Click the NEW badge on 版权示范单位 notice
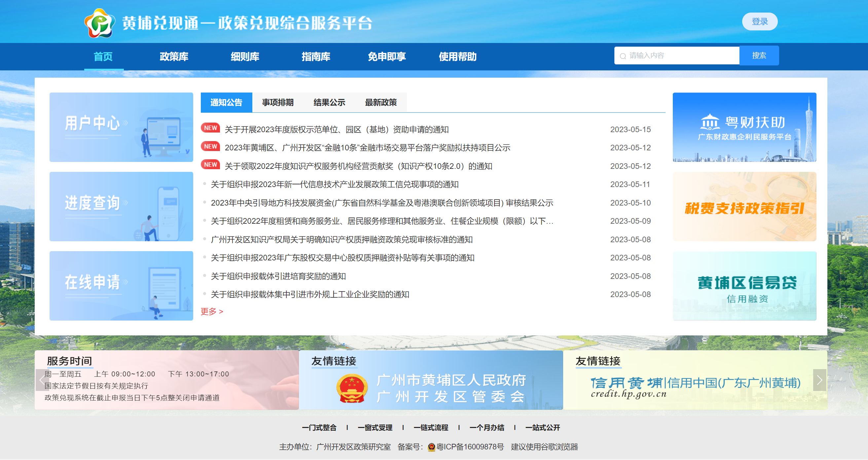The image size is (868, 460). [x=210, y=128]
